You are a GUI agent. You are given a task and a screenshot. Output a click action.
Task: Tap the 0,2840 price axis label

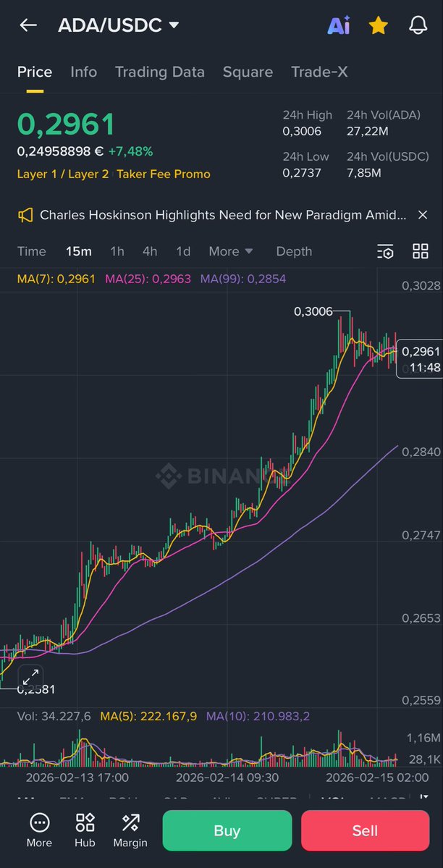tap(421, 452)
